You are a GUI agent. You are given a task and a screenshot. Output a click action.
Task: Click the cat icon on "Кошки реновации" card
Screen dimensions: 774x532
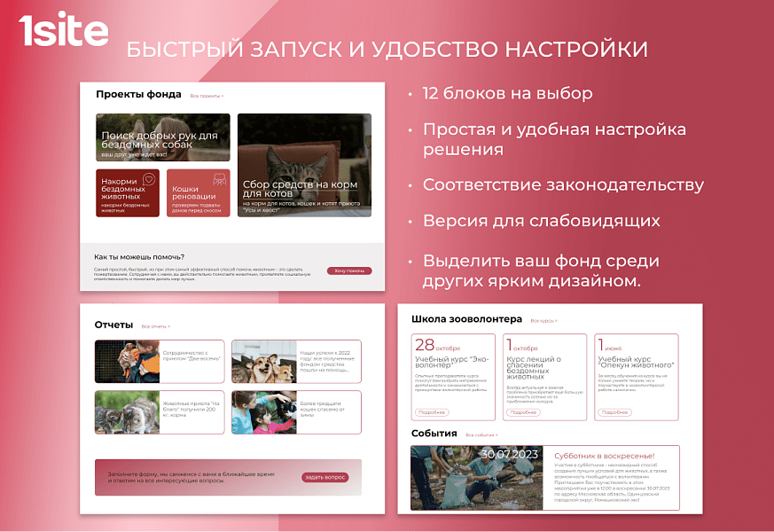[x=219, y=179]
